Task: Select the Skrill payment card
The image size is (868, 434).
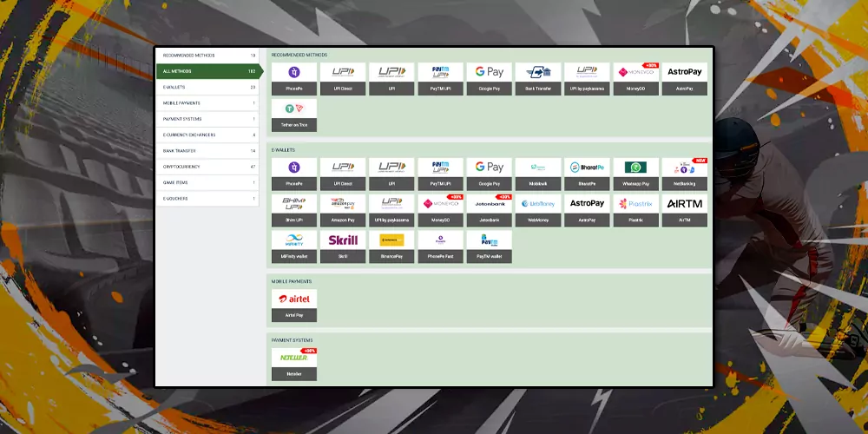Action: coord(343,247)
